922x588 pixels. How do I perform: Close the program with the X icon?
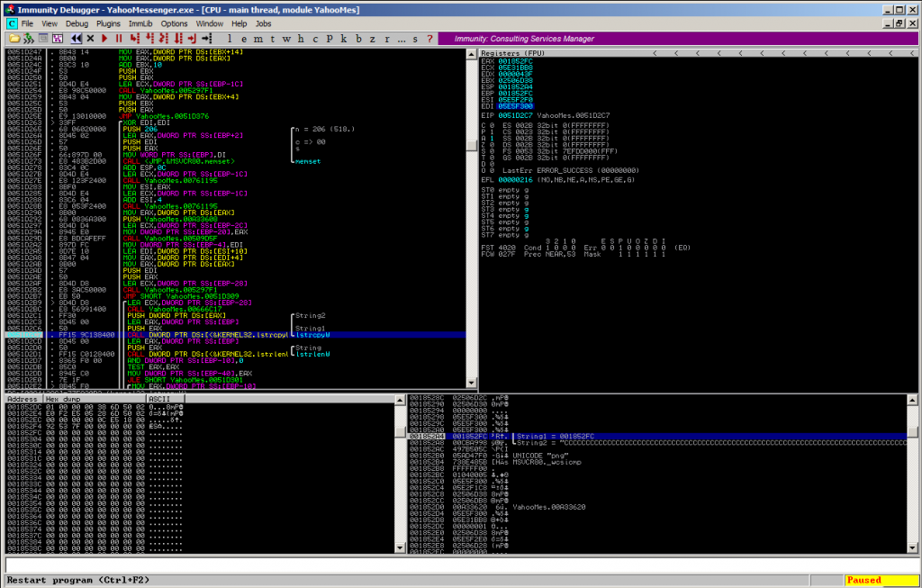pyautogui.click(x=91, y=39)
